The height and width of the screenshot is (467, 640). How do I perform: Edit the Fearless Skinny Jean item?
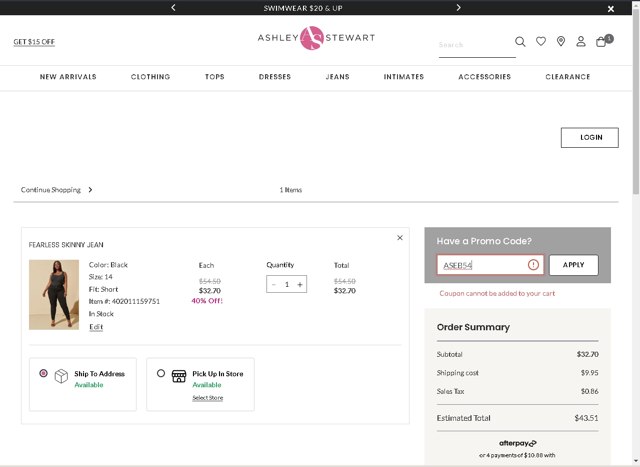96,327
